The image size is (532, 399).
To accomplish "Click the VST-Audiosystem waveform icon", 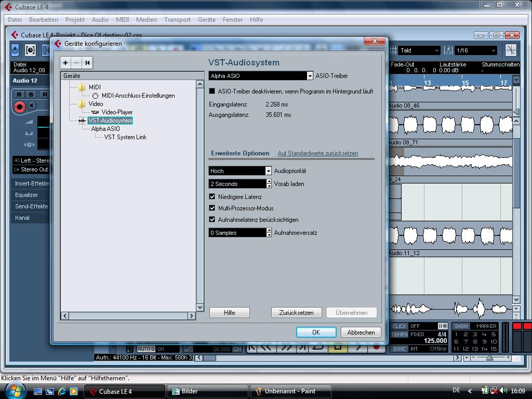I will [x=82, y=121].
